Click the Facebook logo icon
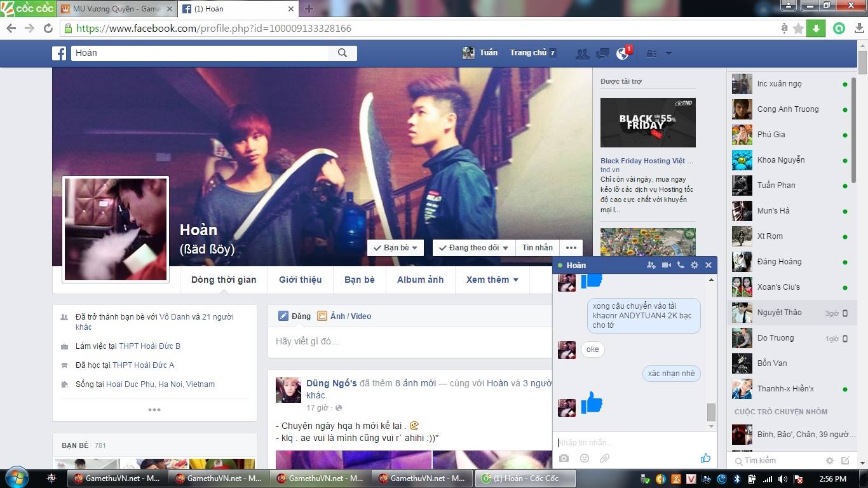Viewport: 868px width, 488px height. point(59,53)
